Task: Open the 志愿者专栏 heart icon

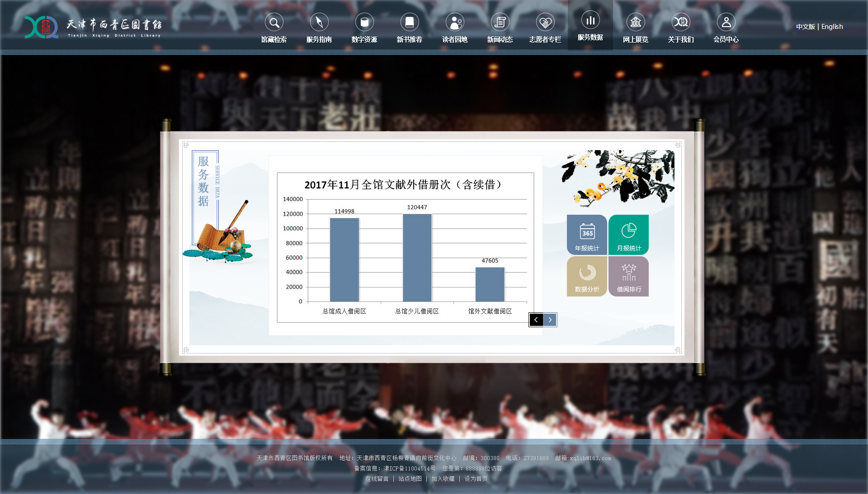Action: coord(545,22)
